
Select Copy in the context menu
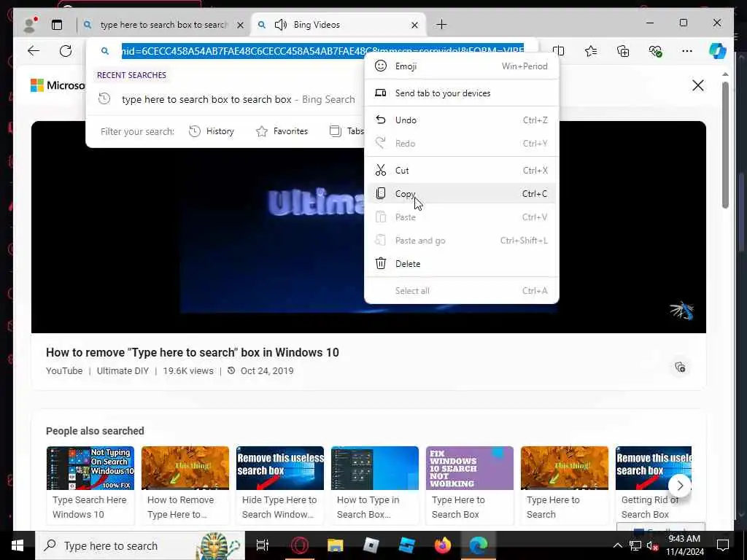(461, 193)
